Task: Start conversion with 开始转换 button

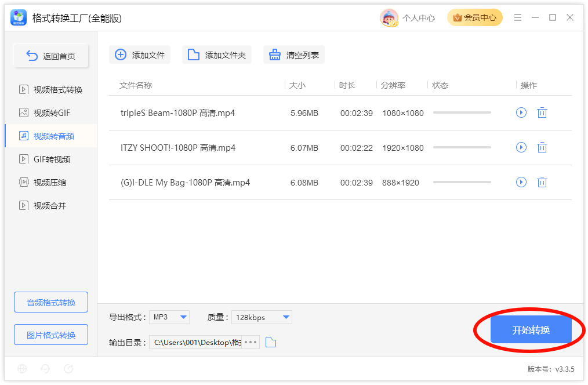Action: click(x=531, y=330)
